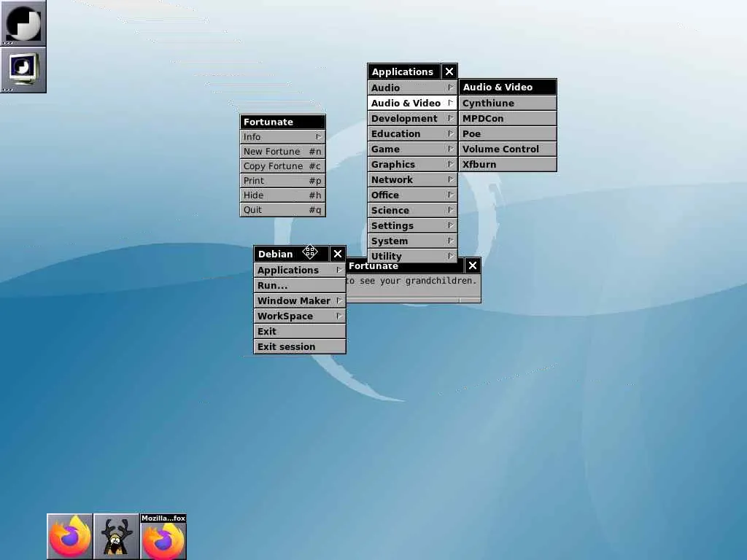Open the System submenu

[x=413, y=241]
